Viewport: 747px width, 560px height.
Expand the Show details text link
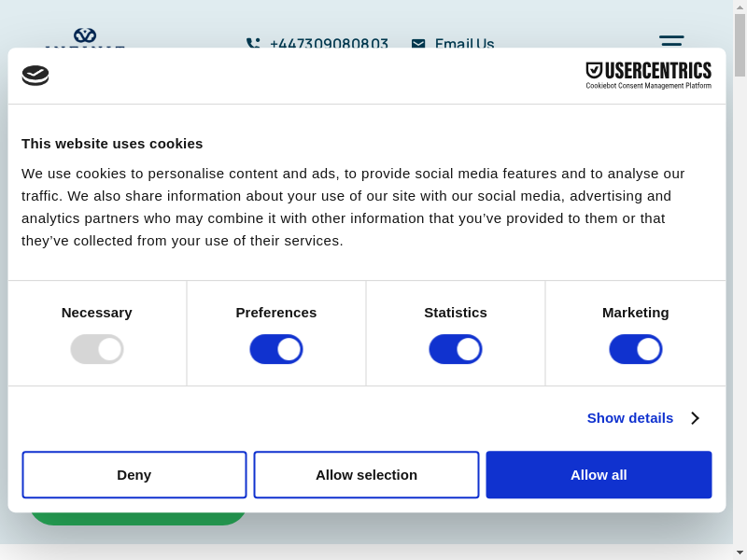pos(629,418)
